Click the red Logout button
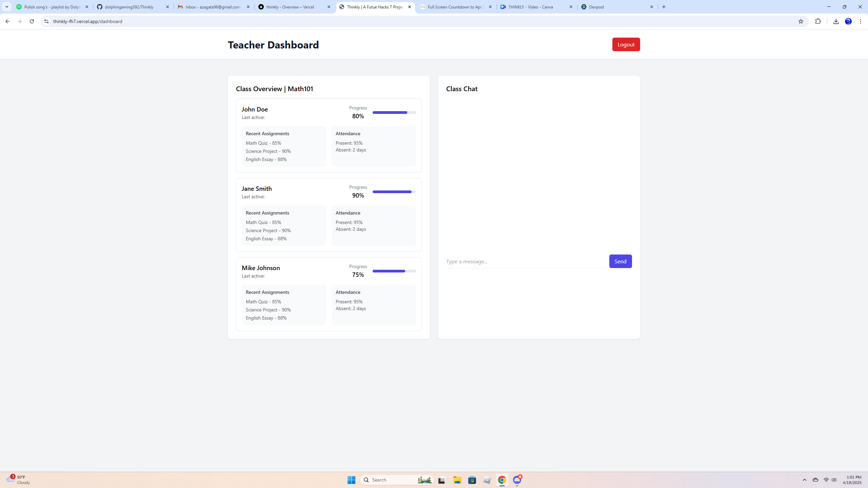Screen dimensions: 868x488 click(x=626, y=44)
